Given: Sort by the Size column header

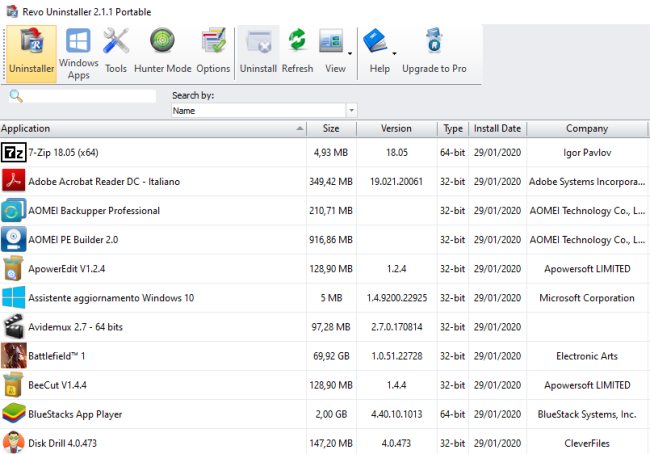Looking at the screenshot, I should pyautogui.click(x=331, y=129).
